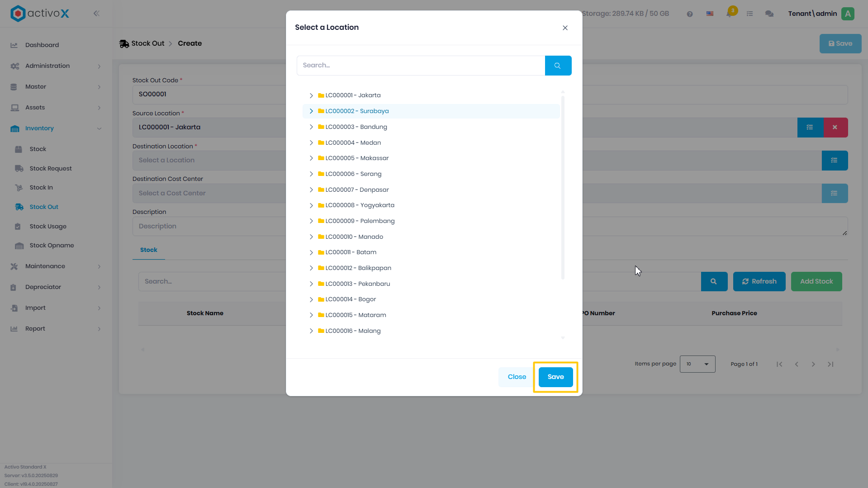Viewport: 868px width, 488px height.
Task: Select LC000012 - Balikpapan location
Action: (x=358, y=268)
